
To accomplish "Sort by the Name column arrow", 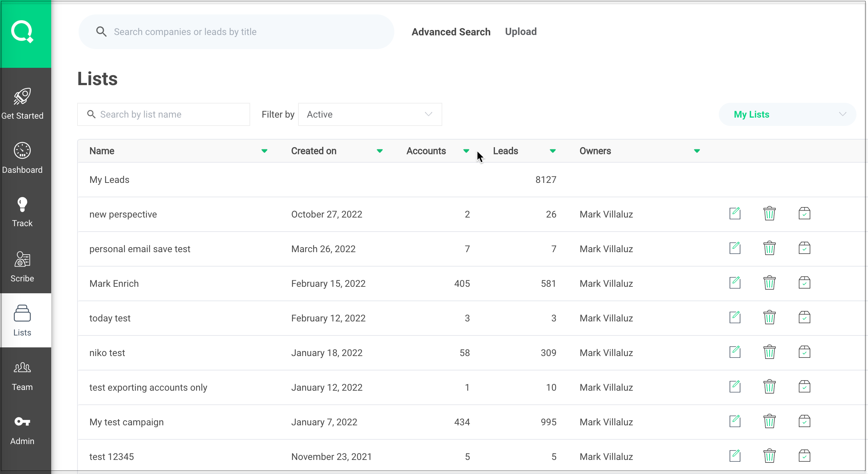I will click(264, 151).
